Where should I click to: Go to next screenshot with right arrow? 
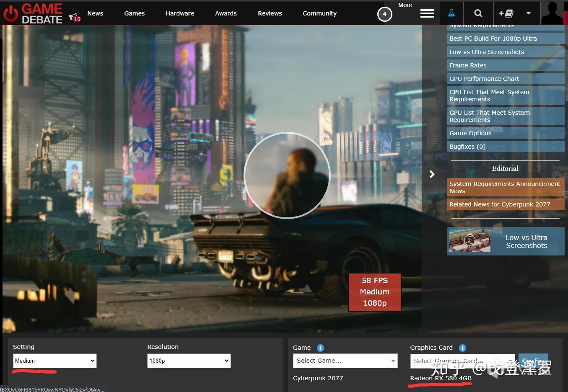[x=432, y=174]
